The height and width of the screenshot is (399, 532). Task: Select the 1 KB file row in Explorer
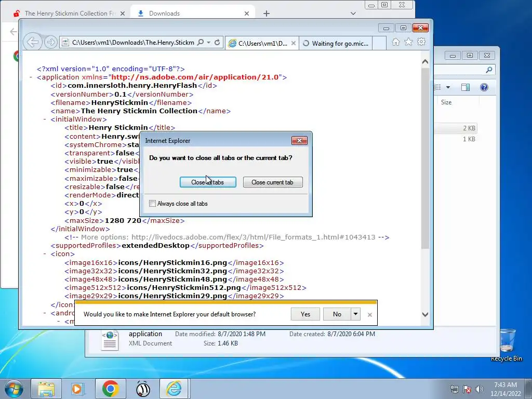(456, 139)
